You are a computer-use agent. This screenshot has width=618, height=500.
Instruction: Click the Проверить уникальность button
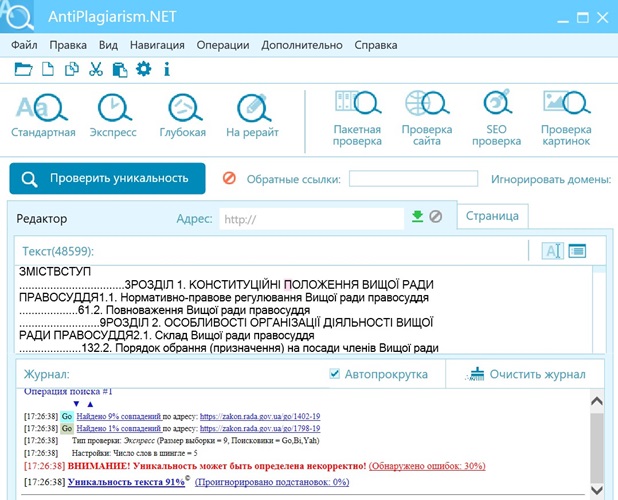pyautogui.click(x=107, y=178)
